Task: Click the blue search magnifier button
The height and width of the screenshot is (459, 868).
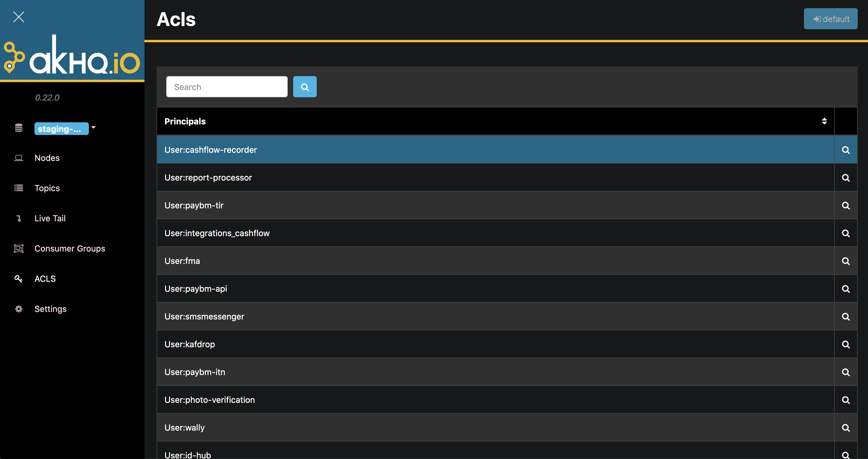Action: 305,87
